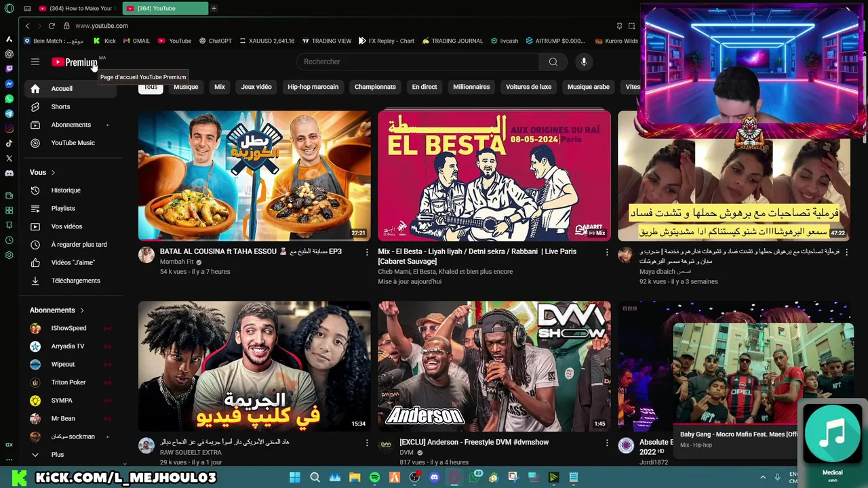Open YouTube Music from the sidebar

[71, 143]
